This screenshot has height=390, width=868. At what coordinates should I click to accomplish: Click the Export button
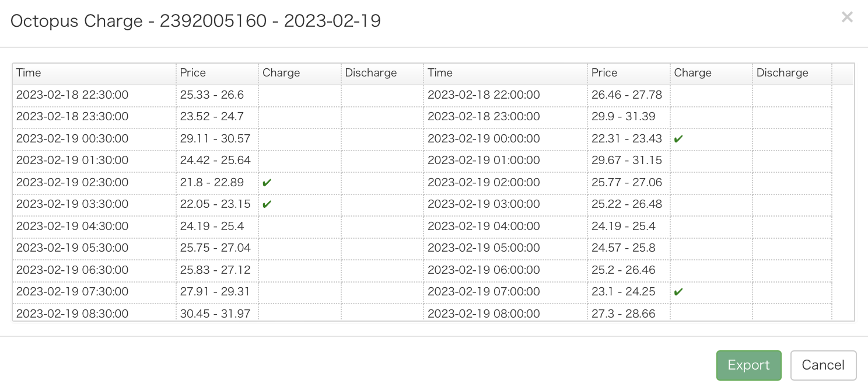tap(748, 365)
